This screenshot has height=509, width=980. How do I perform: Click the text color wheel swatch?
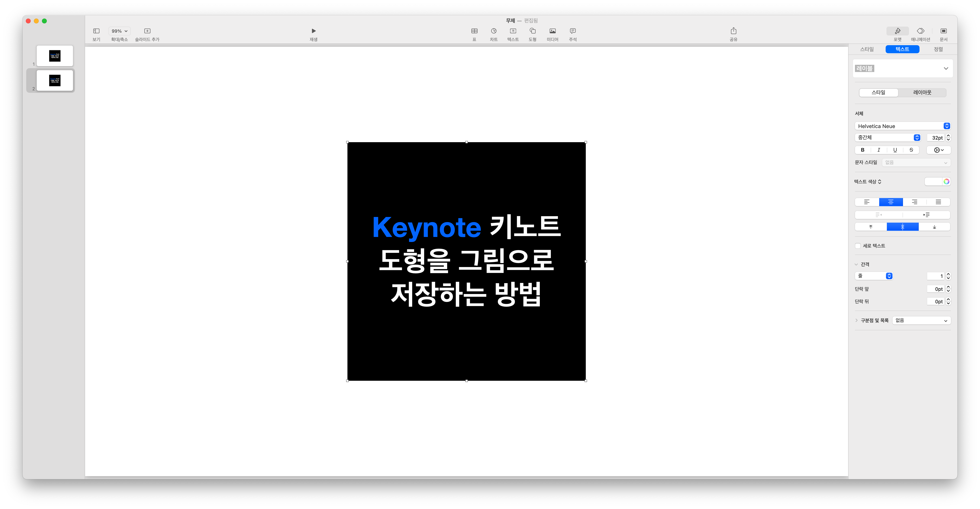[946, 181]
